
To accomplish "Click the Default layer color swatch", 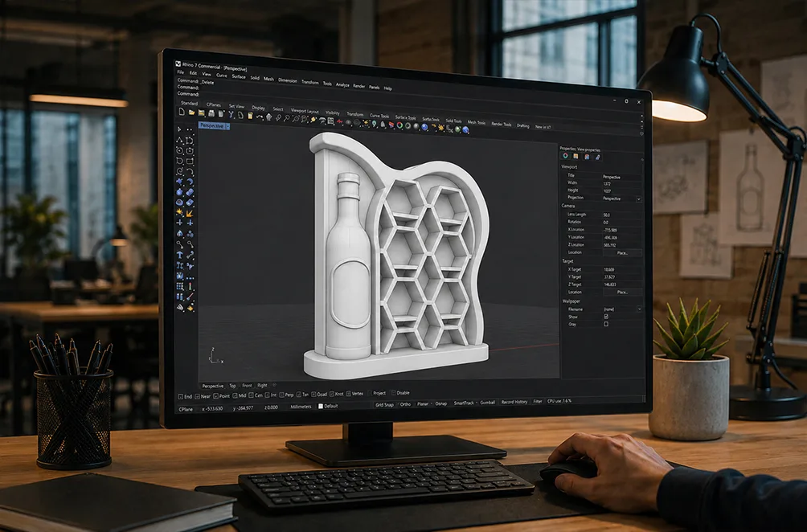I will (321, 406).
